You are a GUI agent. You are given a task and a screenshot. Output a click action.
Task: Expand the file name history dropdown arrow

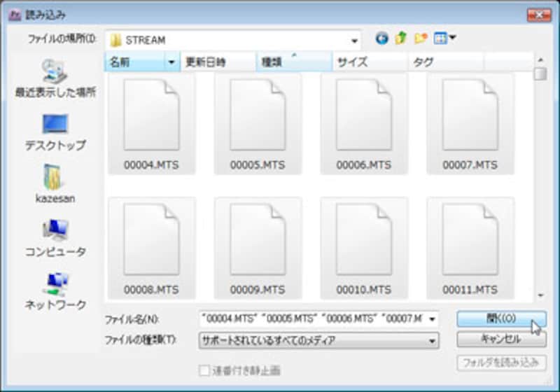pos(432,319)
